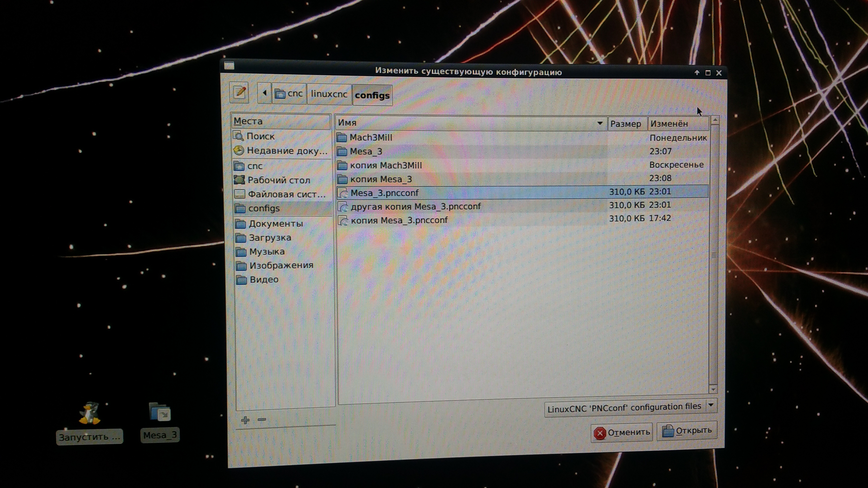Go to linuxcnc breadcrumb folder

[329, 94]
